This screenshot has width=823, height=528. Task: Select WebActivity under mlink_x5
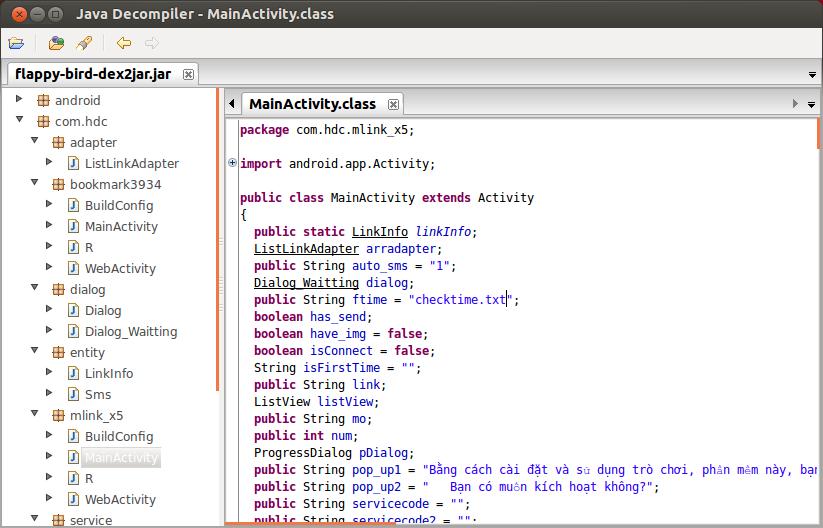(x=120, y=499)
